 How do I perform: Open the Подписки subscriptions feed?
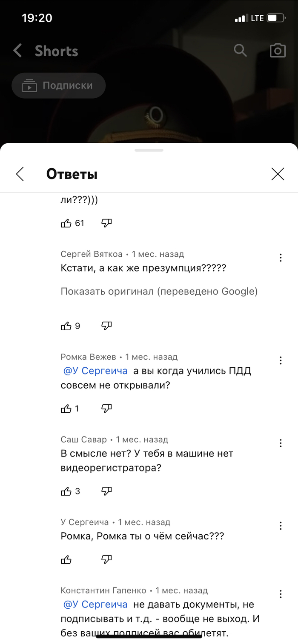[59, 86]
